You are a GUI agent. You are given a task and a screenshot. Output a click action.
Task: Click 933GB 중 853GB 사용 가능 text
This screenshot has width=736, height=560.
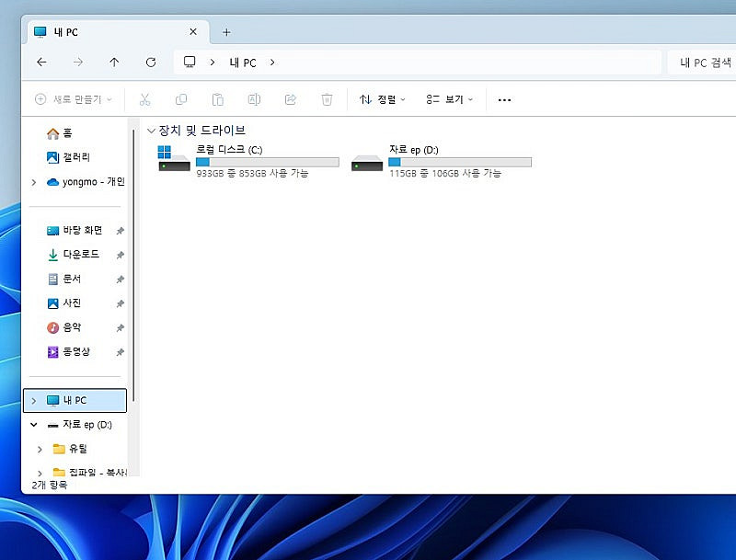pyautogui.click(x=252, y=173)
